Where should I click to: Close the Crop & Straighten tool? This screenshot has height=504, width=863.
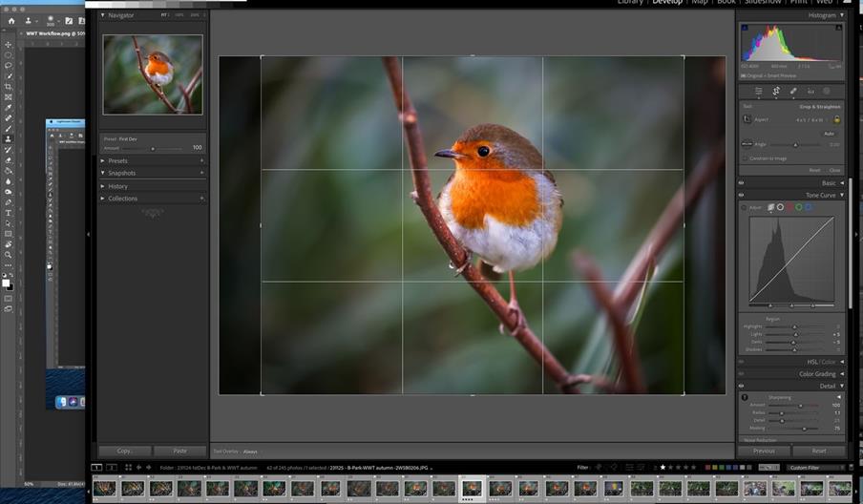835,170
